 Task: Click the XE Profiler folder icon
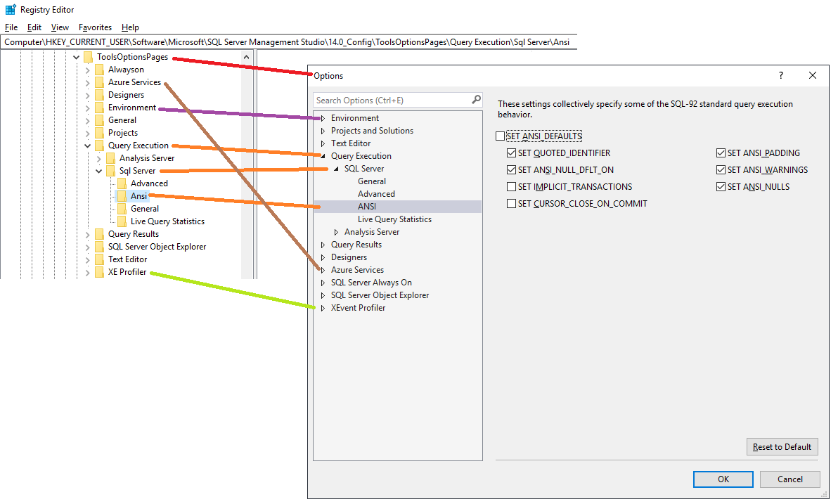pyautogui.click(x=99, y=272)
